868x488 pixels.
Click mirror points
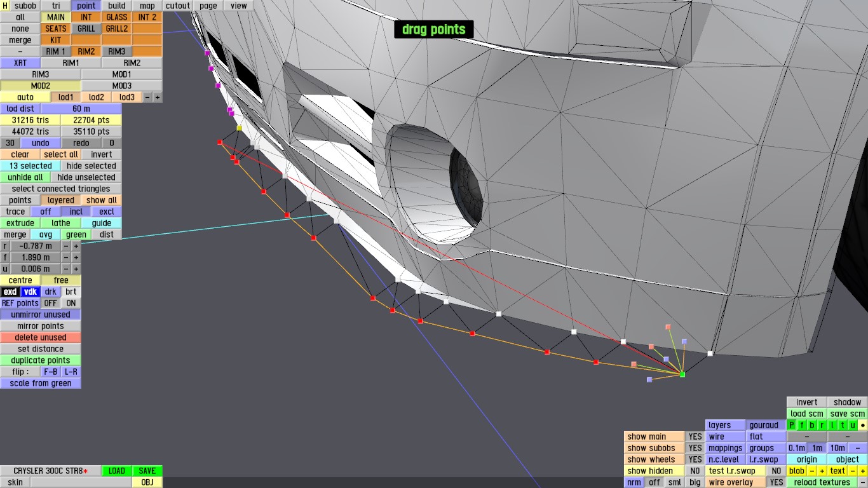pos(41,326)
